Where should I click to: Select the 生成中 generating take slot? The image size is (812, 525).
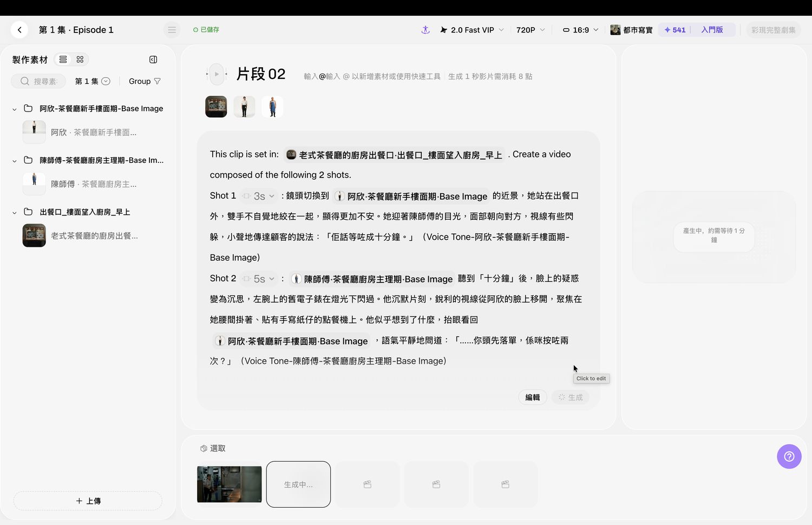[x=298, y=484]
